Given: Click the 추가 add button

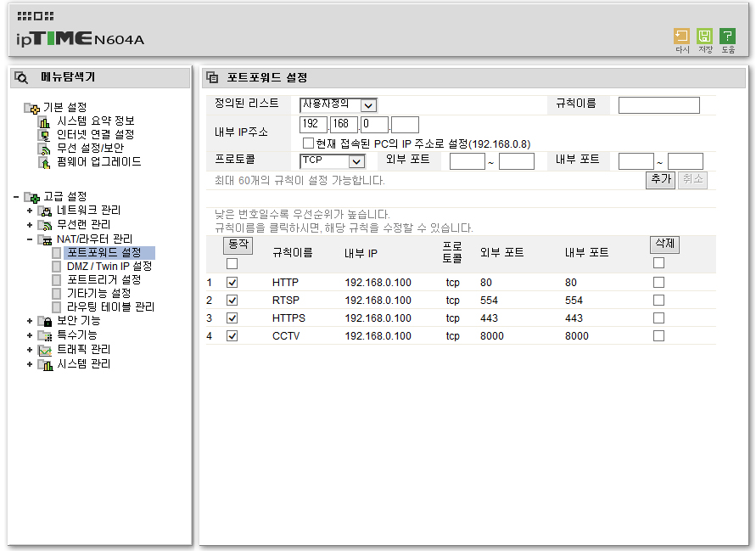Looking at the screenshot, I should click(x=660, y=180).
